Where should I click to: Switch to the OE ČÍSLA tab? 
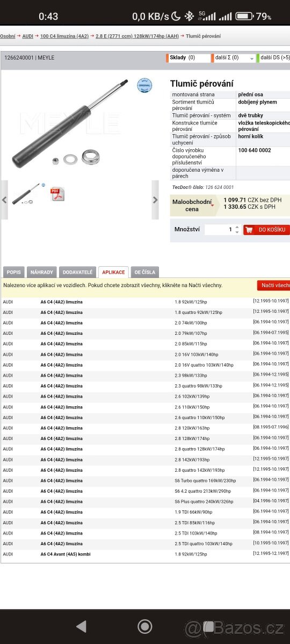click(144, 272)
